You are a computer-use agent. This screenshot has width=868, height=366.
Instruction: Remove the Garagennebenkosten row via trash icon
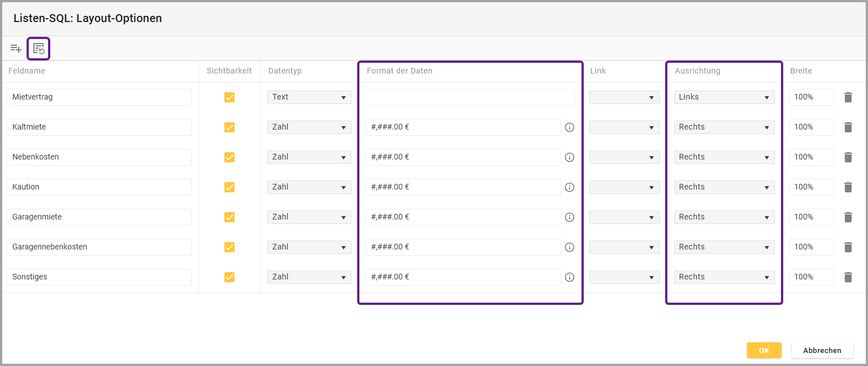click(848, 247)
